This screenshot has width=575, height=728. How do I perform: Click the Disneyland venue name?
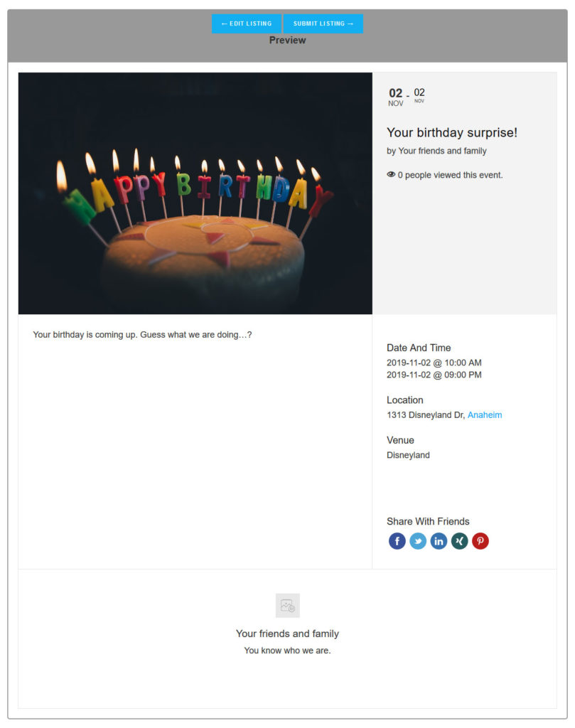pyautogui.click(x=408, y=455)
